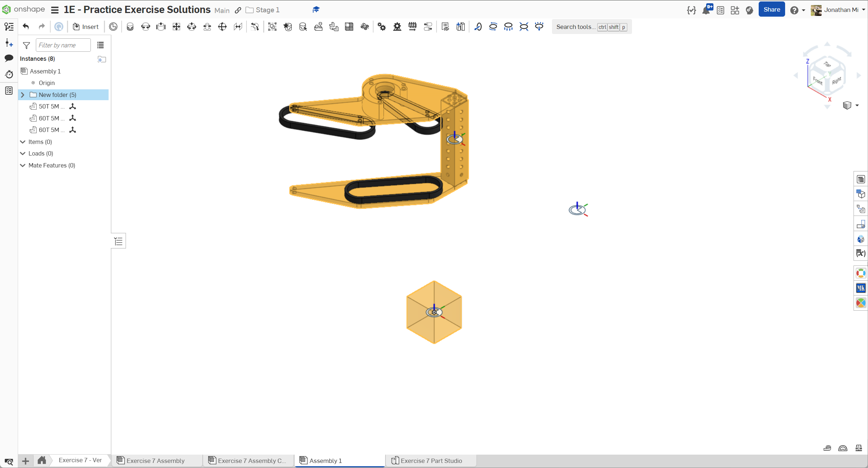Open the view display style dropdown
The height and width of the screenshot is (468, 868).
coord(857,106)
